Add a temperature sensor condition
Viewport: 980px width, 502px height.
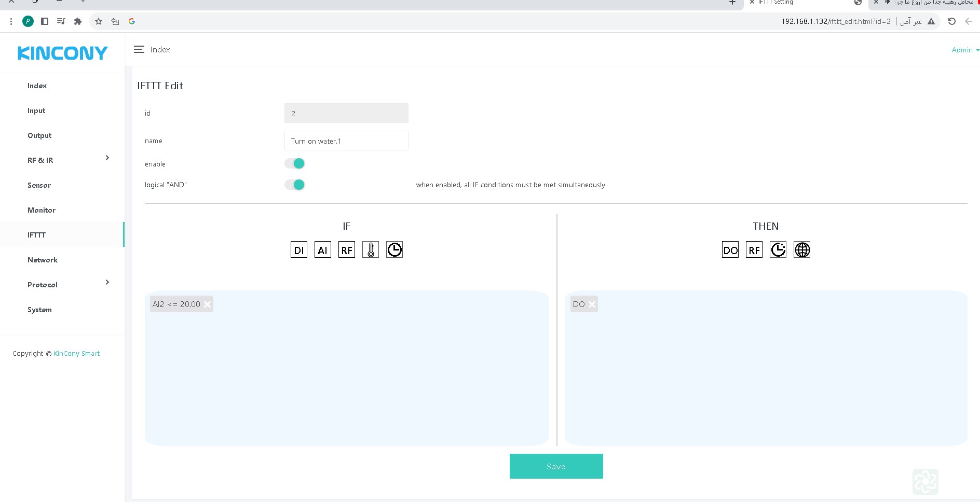[x=370, y=250]
